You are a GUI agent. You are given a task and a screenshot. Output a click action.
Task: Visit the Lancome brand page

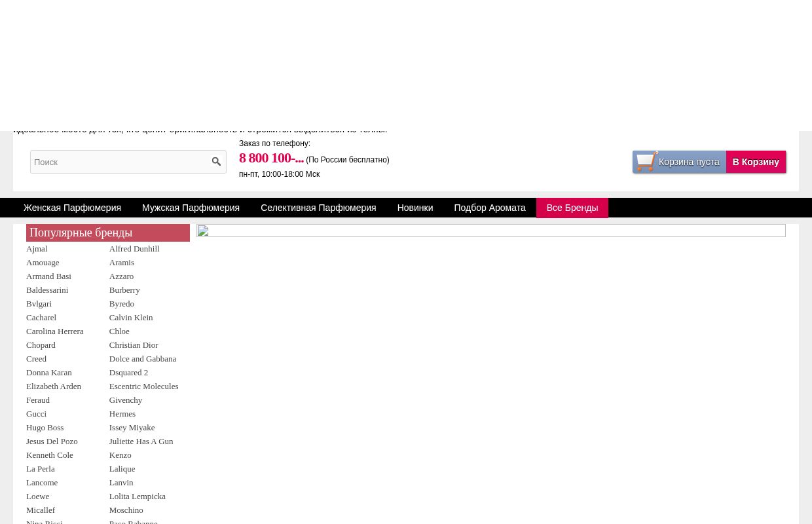(x=42, y=483)
